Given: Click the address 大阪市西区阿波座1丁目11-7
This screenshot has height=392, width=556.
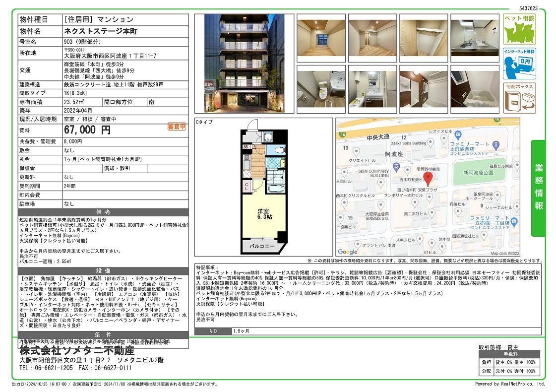Looking at the screenshot, I should (x=110, y=56).
